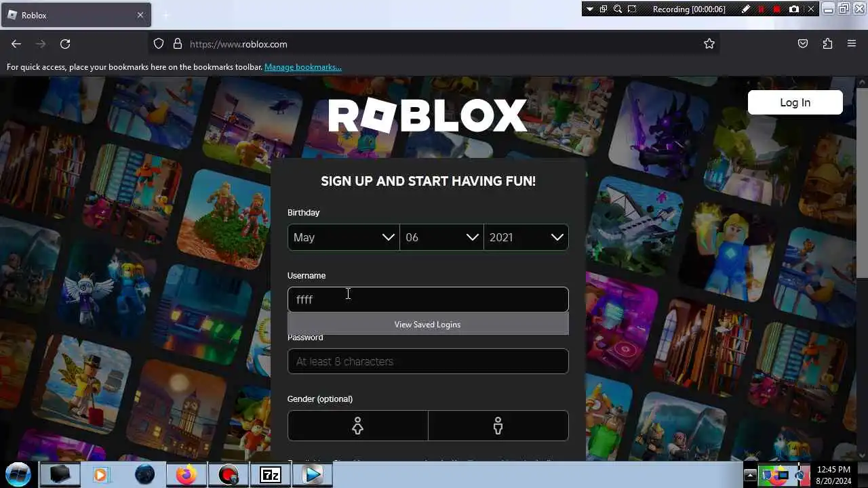The height and width of the screenshot is (488, 868).
Task: Select the Roblox browser tab
Action: pyautogui.click(x=76, y=15)
